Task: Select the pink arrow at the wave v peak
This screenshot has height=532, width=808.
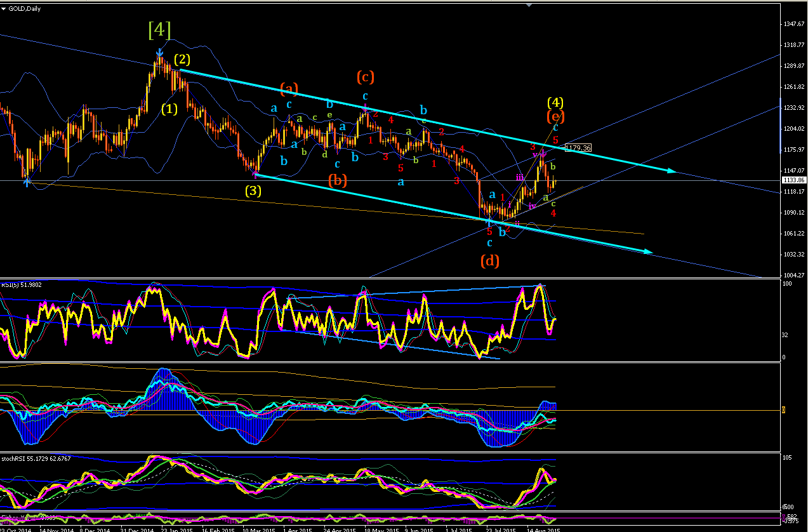Action: tap(543, 152)
